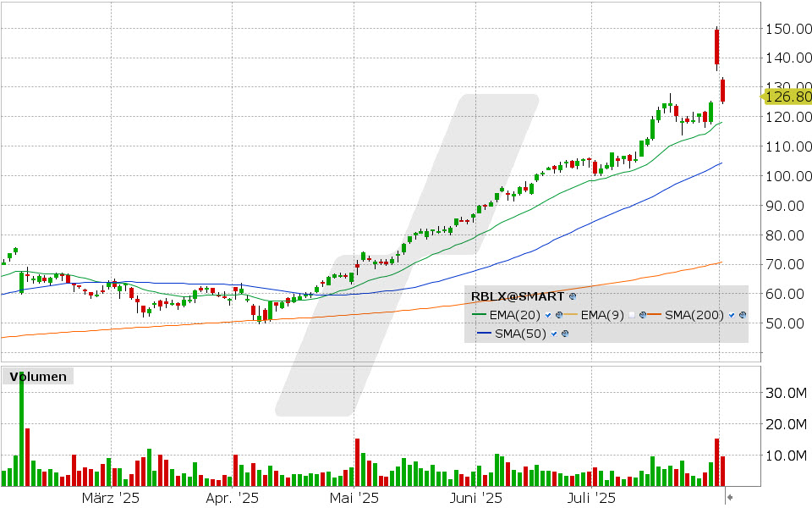This screenshot has height=508, width=812.
Task: Click the 150.00 price axis label
Action: [788, 29]
